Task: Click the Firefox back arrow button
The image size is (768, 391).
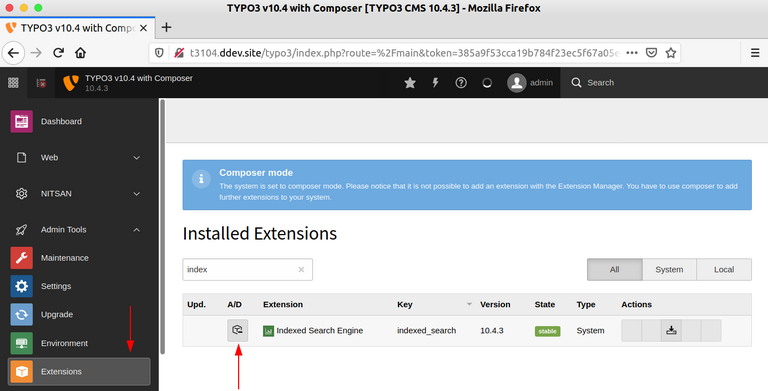Action: pyautogui.click(x=13, y=53)
